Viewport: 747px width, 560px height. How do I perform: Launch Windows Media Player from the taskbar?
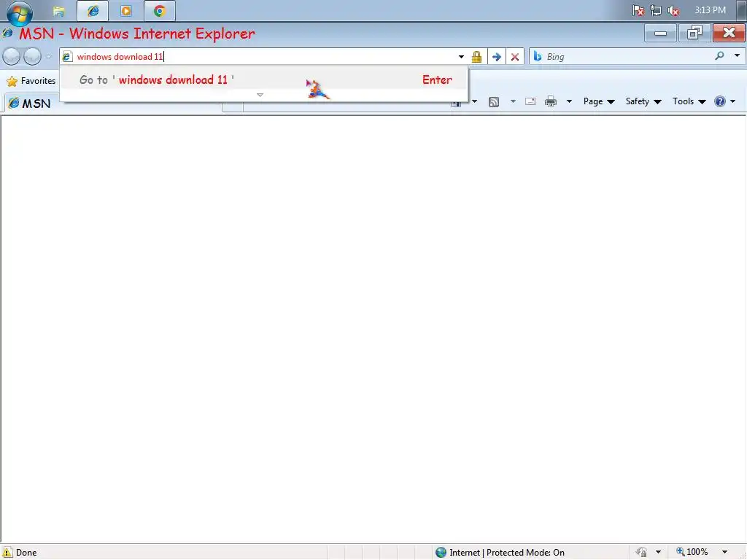126,11
